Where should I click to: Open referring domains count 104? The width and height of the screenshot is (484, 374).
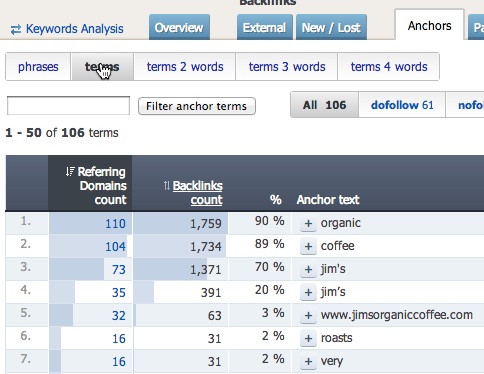coord(115,246)
